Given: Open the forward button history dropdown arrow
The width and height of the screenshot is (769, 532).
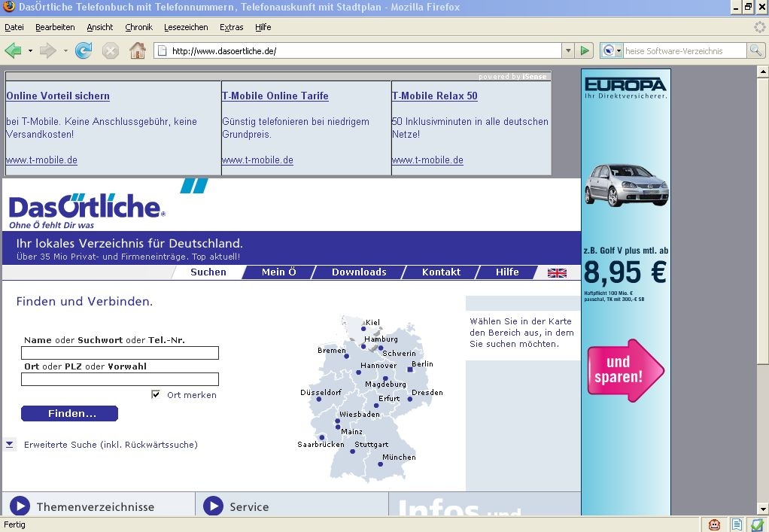Looking at the screenshot, I should pos(65,50).
